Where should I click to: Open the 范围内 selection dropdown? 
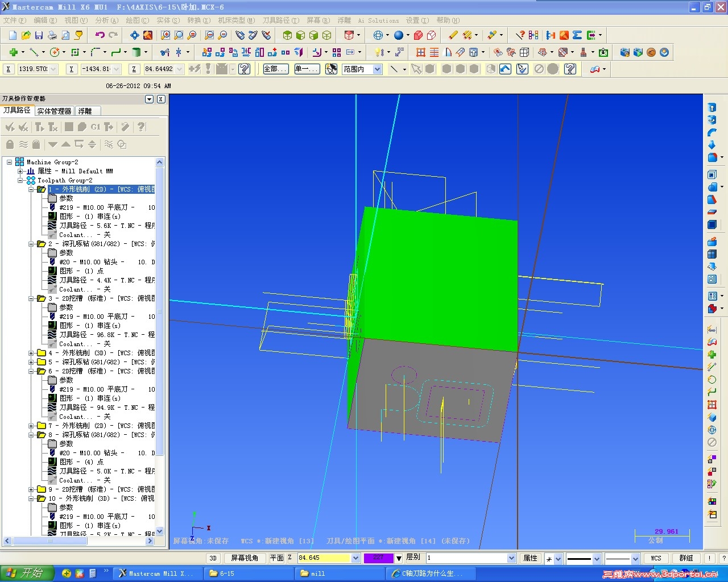click(377, 69)
